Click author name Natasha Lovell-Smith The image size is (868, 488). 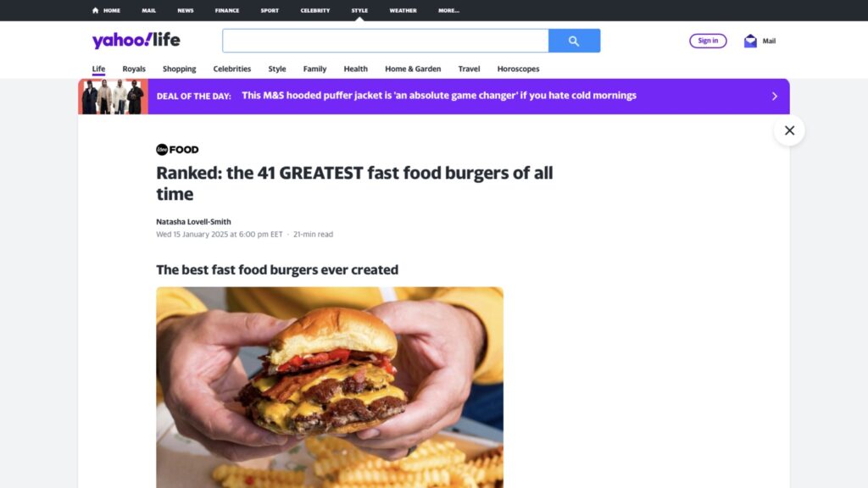[193, 222]
